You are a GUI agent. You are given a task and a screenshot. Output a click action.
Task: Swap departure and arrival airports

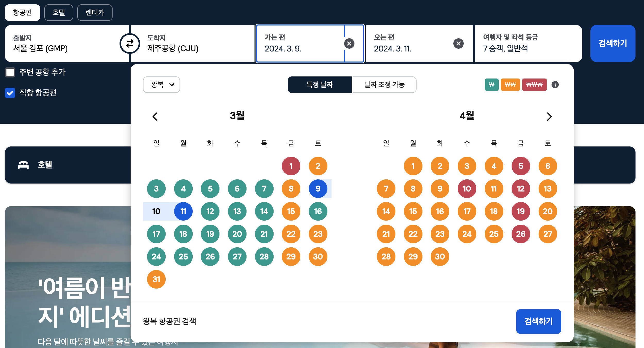pyautogui.click(x=130, y=43)
